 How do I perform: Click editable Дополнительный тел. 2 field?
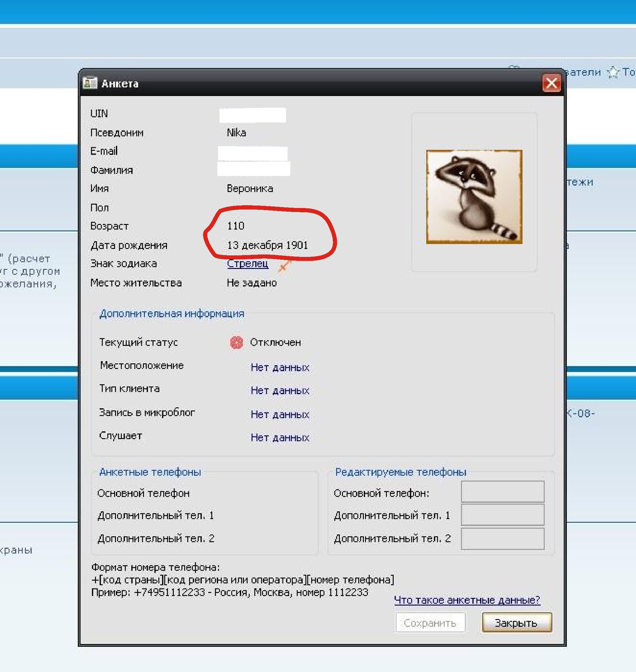(503, 538)
